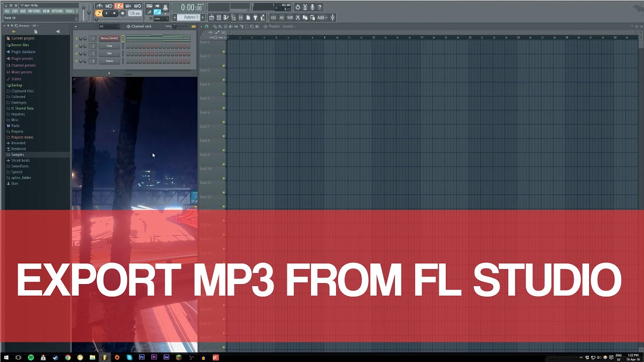Open the TOOLS menu

coord(69,11)
